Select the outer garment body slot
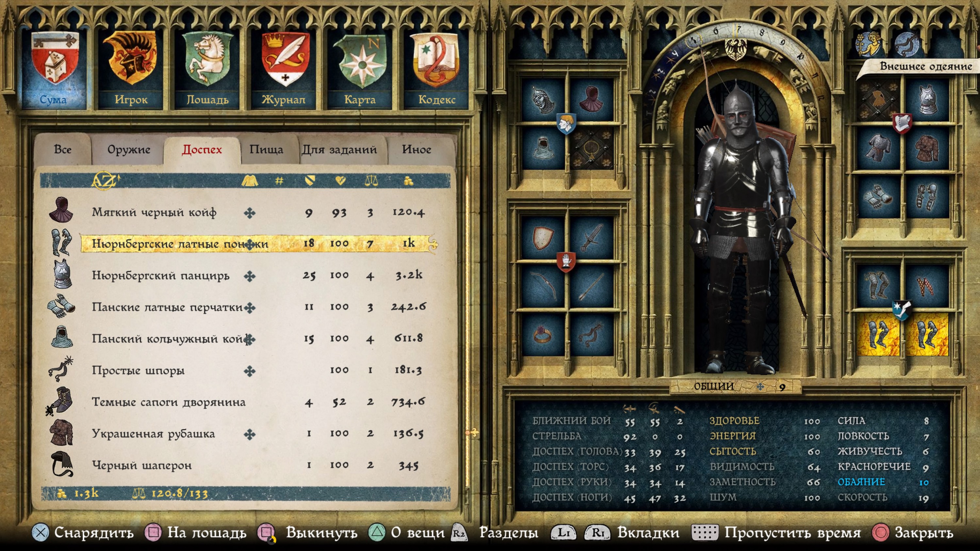The image size is (980, 551). click(878, 100)
